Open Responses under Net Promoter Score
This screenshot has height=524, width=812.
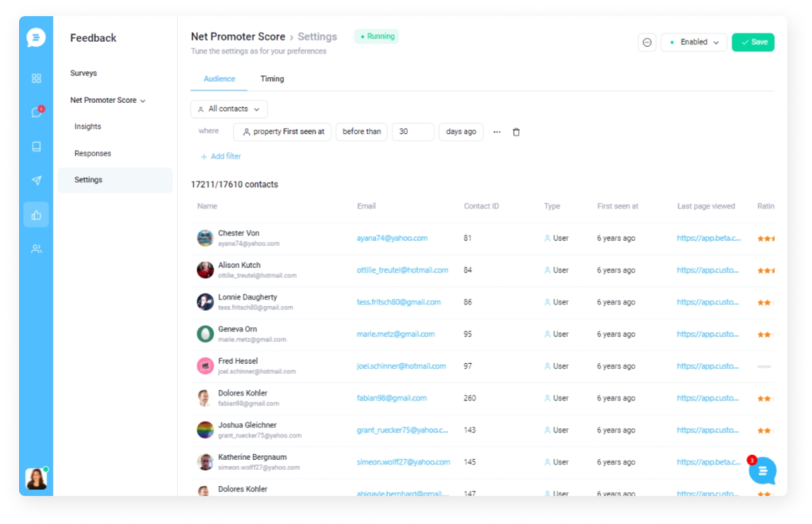tap(93, 154)
